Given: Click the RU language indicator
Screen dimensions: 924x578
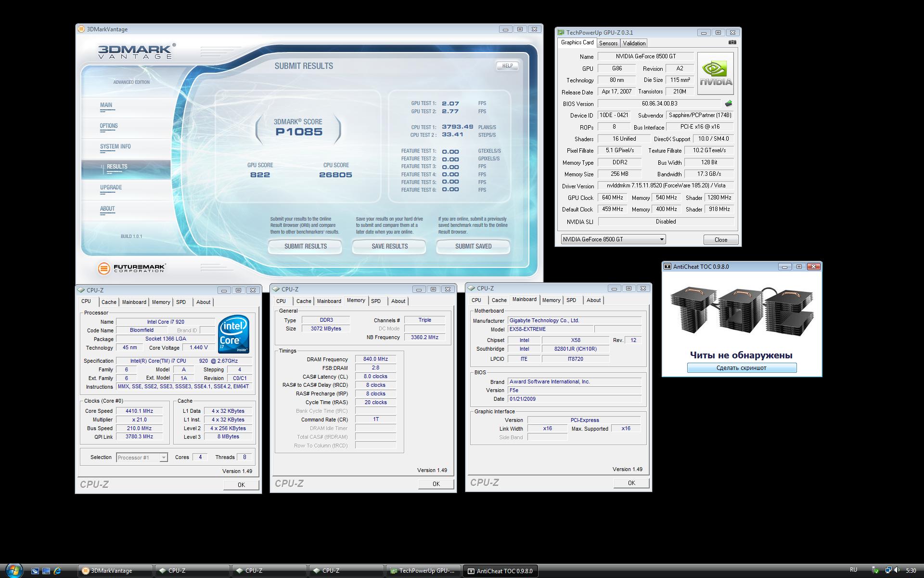Looking at the screenshot, I should pyautogui.click(x=853, y=570).
